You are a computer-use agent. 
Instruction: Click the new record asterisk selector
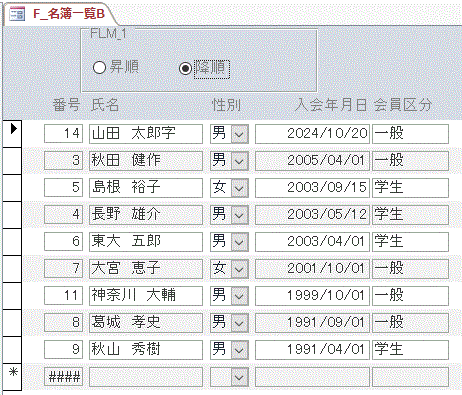tap(13, 377)
